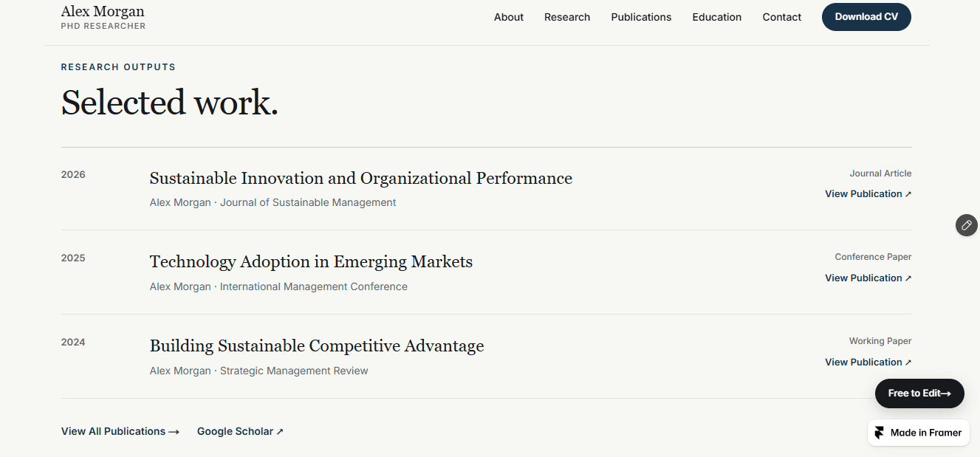Click the Download CV button
980x457 pixels.
866,17
